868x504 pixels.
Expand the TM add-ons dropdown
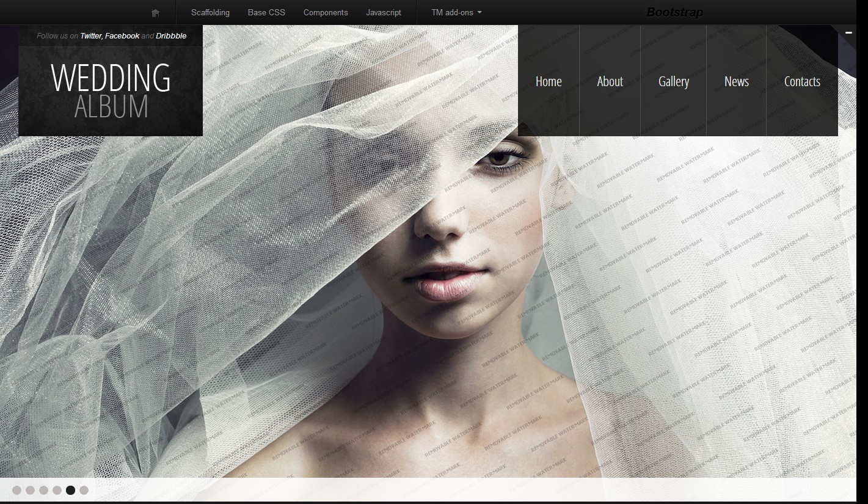pos(456,12)
